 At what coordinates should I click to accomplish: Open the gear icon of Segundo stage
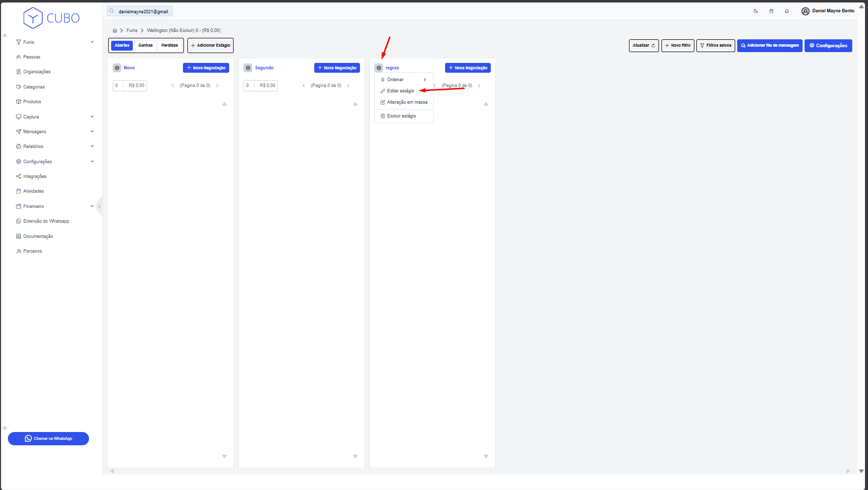248,68
